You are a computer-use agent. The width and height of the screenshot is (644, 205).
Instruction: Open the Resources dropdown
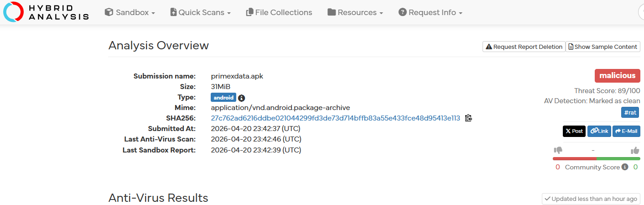click(355, 12)
